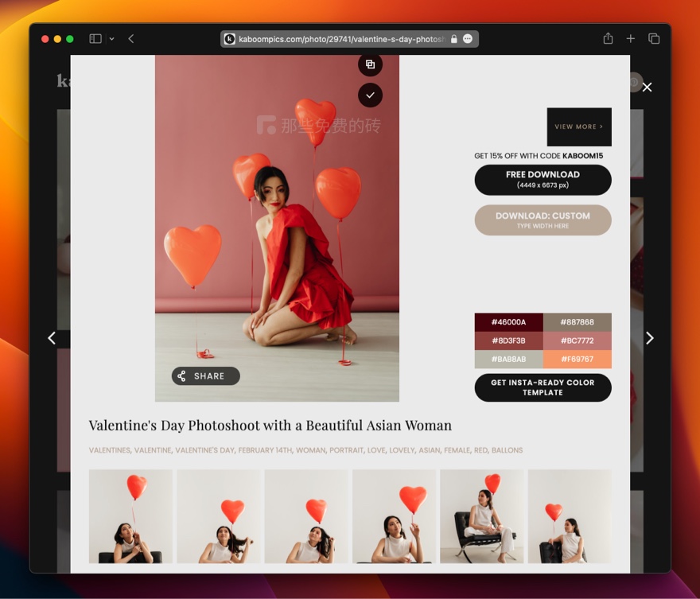Image resolution: width=700 pixels, height=599 pixels.
Task: Click the Free Download button
Action: [x=542, y=180]
